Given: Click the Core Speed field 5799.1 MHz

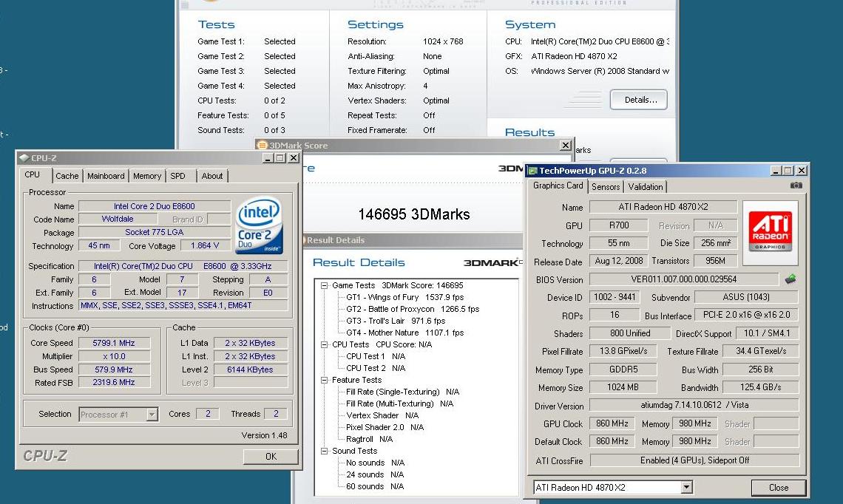Looking at the screenshot, I should pos(114,343).
